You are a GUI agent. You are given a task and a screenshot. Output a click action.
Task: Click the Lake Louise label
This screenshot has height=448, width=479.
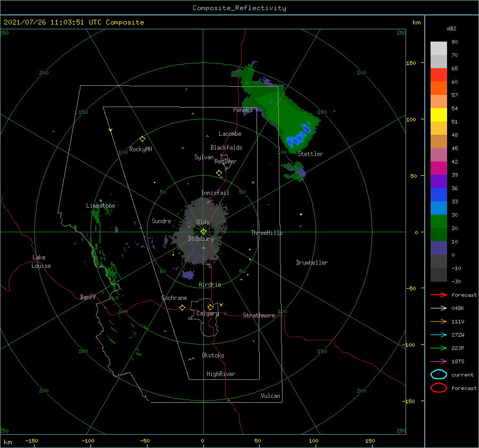[41, 262]
